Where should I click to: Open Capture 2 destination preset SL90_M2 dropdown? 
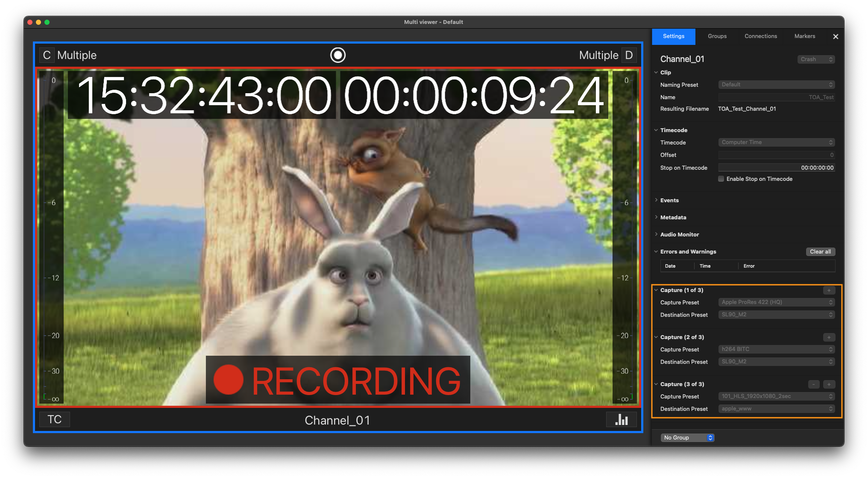(x=777, y=362)
